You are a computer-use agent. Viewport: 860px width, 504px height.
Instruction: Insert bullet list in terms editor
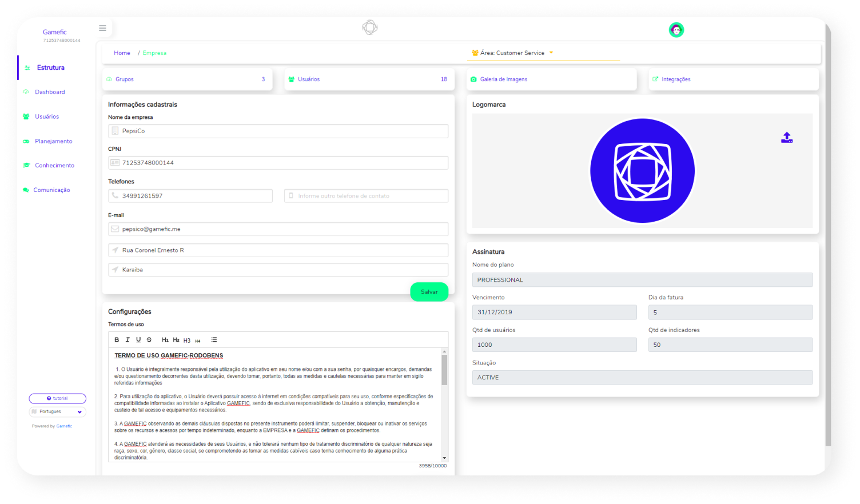214,340
